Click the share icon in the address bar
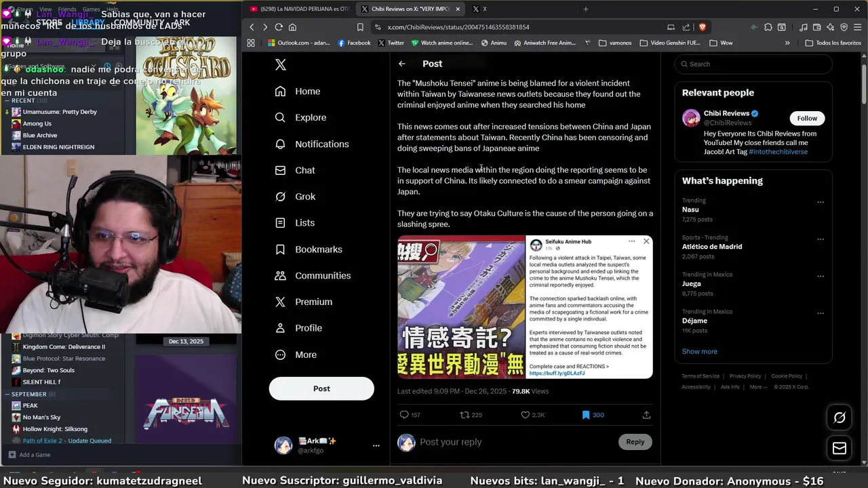This screenshot has height=488, width=868. pyautogui.click(x=686, y=27)
